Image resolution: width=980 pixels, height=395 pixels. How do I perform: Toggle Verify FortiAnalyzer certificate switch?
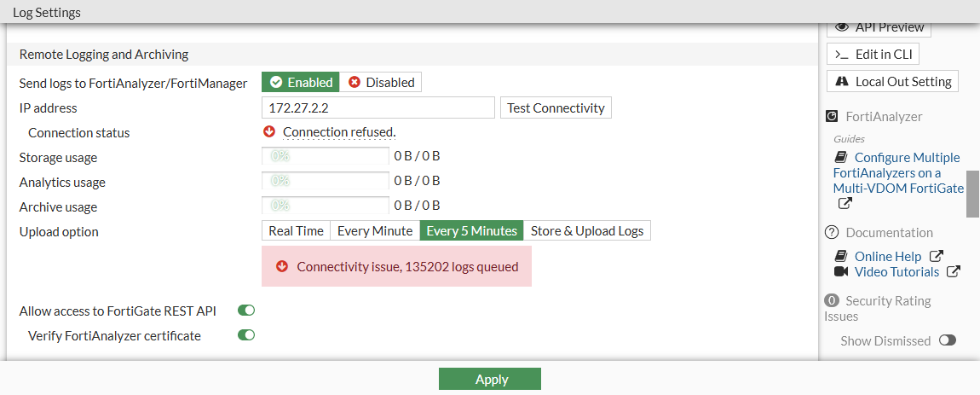coord(246,335)
